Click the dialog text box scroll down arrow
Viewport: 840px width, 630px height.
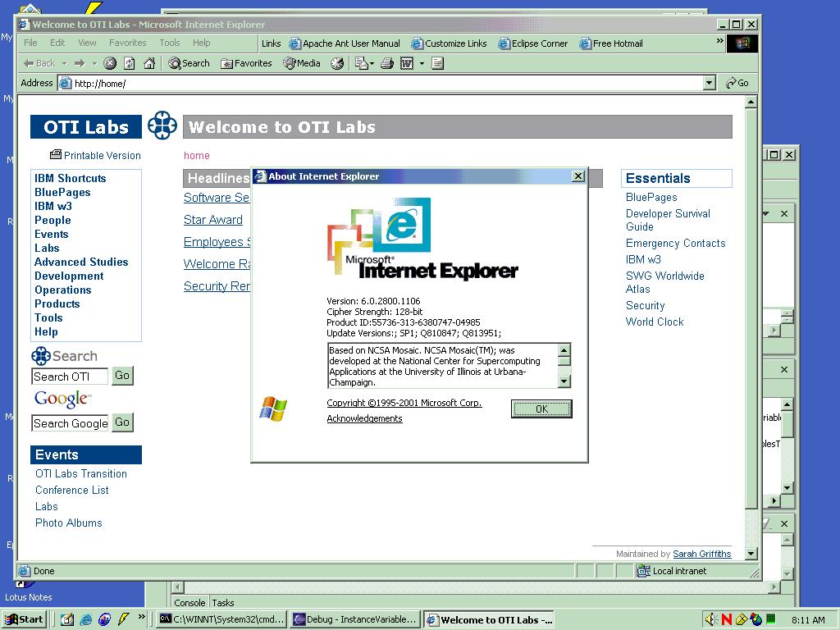click(x=564, y=381)
